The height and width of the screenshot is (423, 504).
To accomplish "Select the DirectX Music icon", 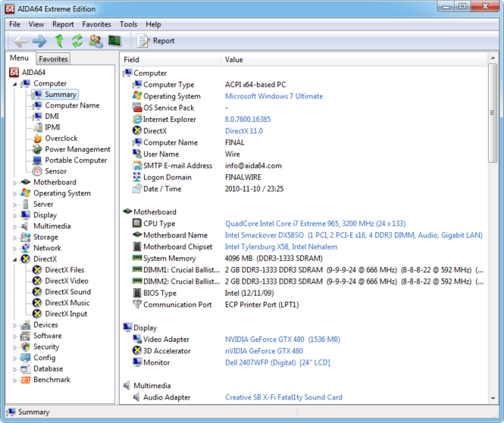I will pyautogui.click(x=37, y=302).
